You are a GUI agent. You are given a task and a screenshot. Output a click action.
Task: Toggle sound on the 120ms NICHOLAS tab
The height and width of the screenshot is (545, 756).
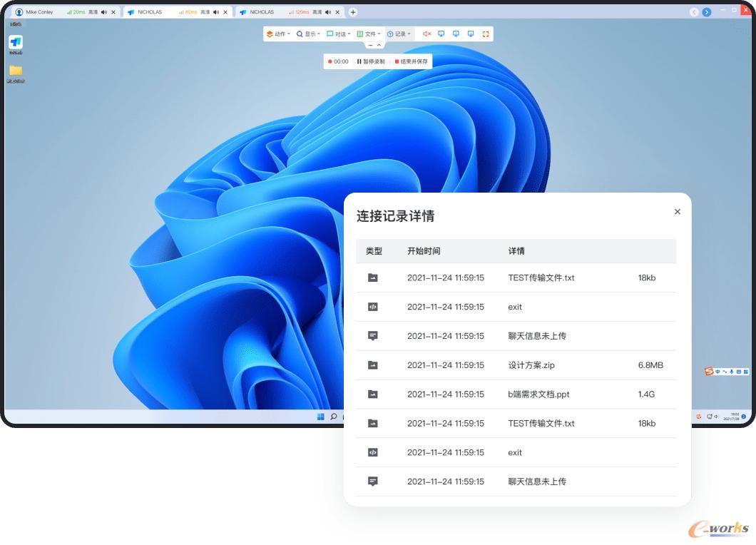pos(328,12)
